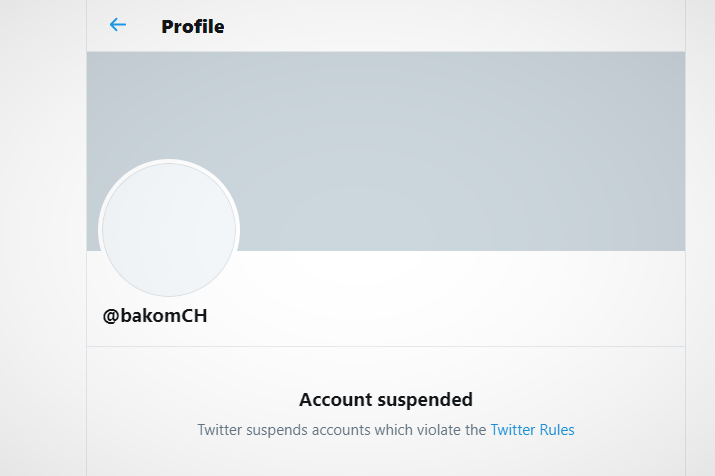
Task: Click the word "suspended" in the heading
Action: pos(422,400)
